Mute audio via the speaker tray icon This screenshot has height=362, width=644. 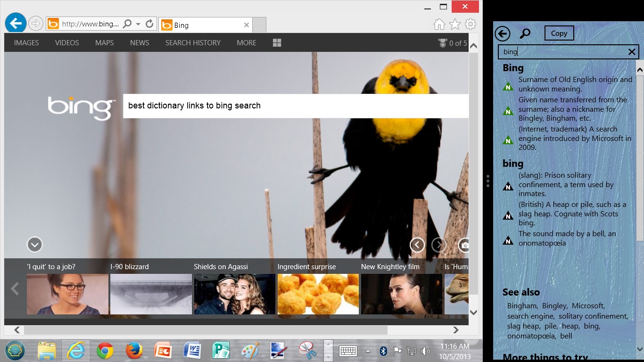click(426, 351)
